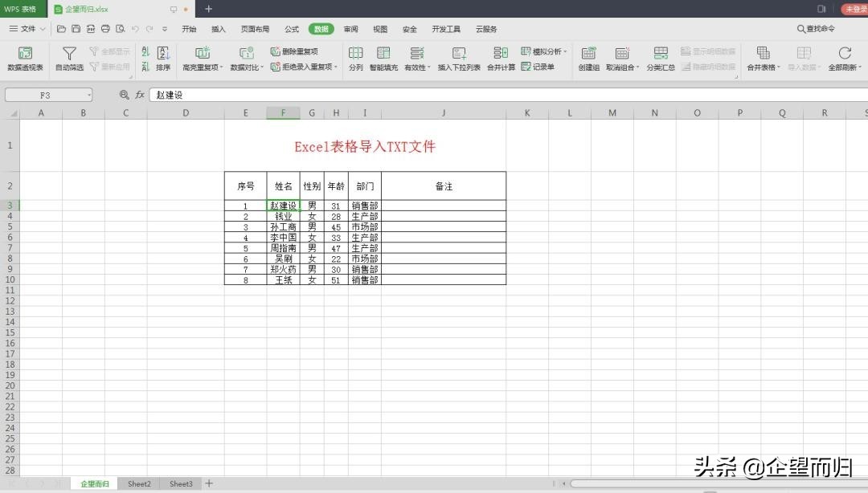Click 拒绝录入重复项 reject duplicates icon
The image size is (868, 493).
[275, 67]
